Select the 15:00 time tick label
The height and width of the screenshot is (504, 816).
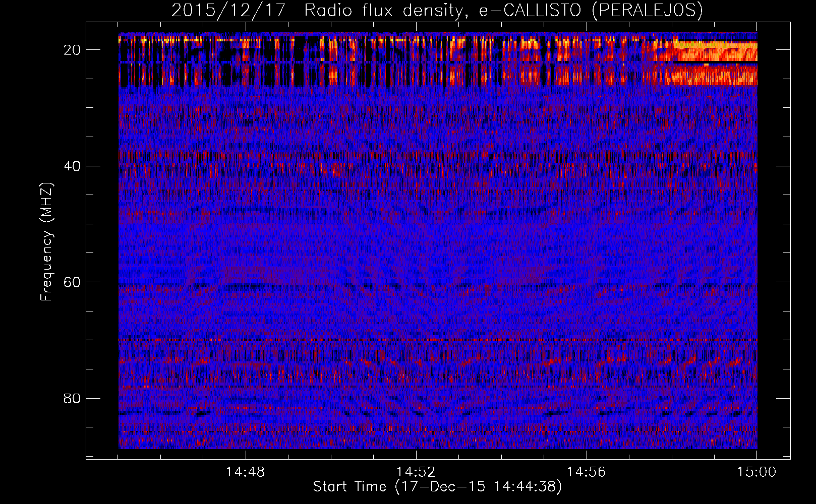click(x=756, y=472)
